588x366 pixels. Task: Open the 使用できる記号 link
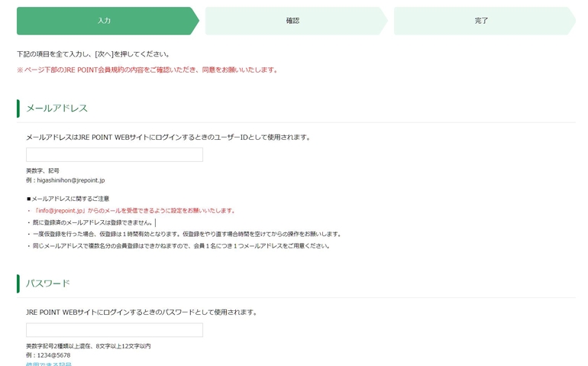49,364
